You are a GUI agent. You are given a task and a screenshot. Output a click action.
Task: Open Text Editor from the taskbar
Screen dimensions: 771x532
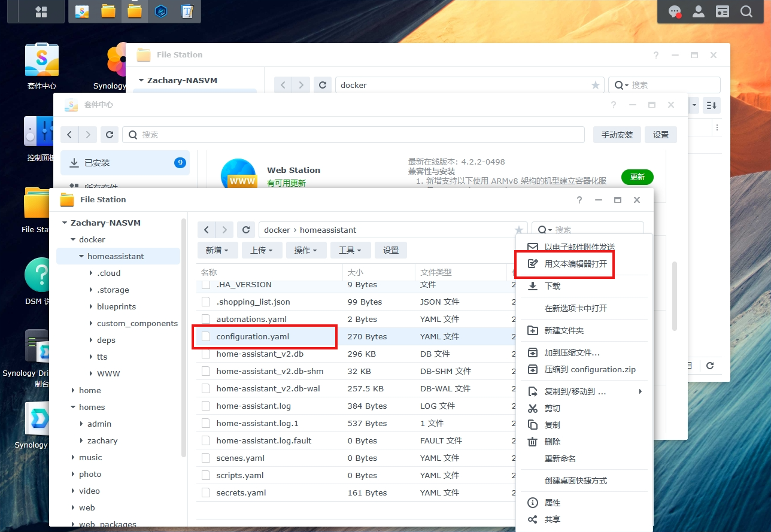pos(187,11)
